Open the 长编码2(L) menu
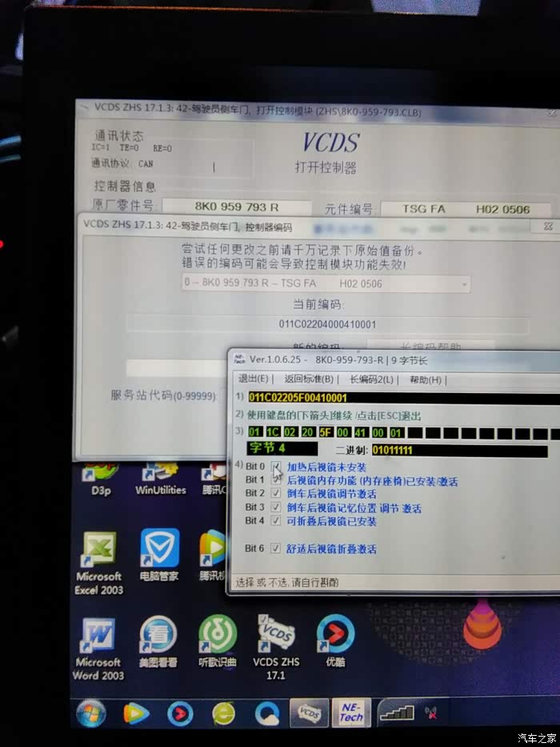 tap(371, 380)
